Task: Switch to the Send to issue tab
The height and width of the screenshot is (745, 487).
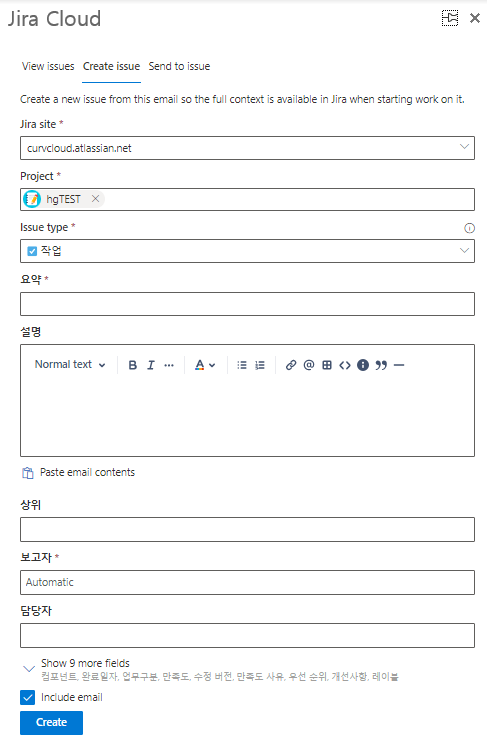Action: (179, 66)
